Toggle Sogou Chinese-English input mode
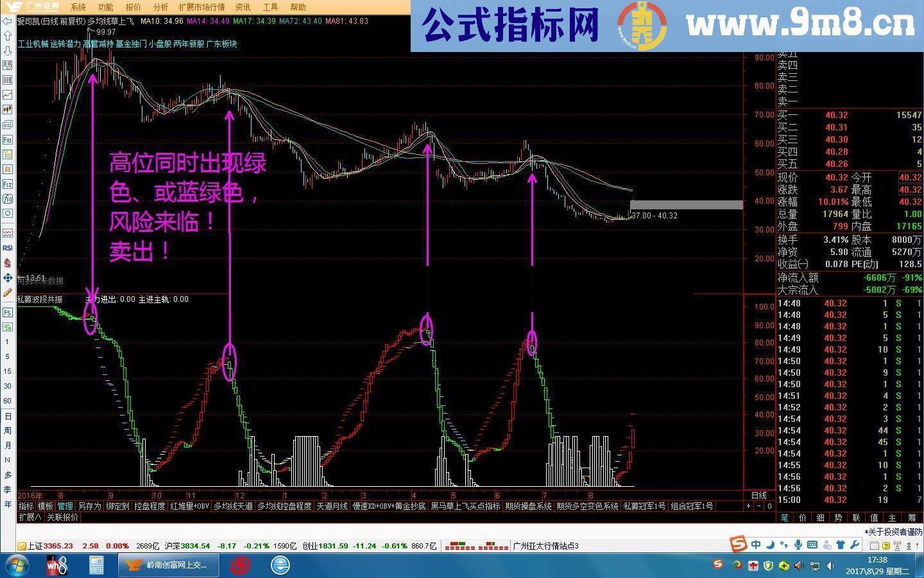Screen dimensions: 924x578 (757, 544)
